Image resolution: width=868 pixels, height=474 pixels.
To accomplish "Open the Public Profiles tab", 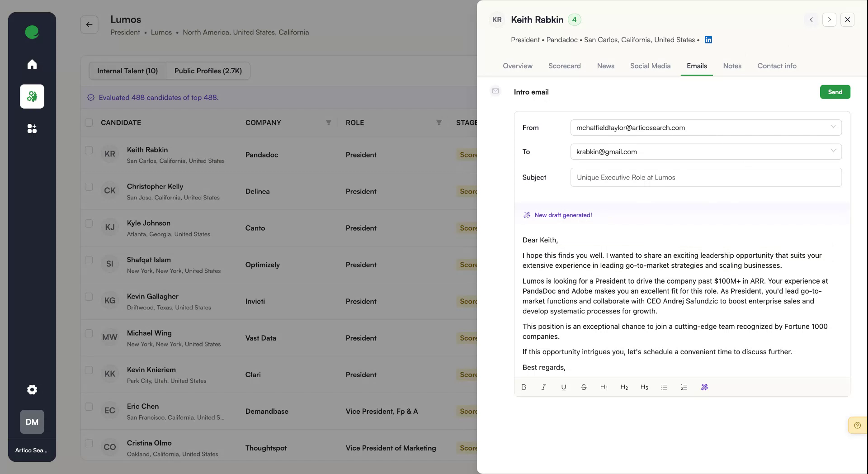I will pos(208,71).
